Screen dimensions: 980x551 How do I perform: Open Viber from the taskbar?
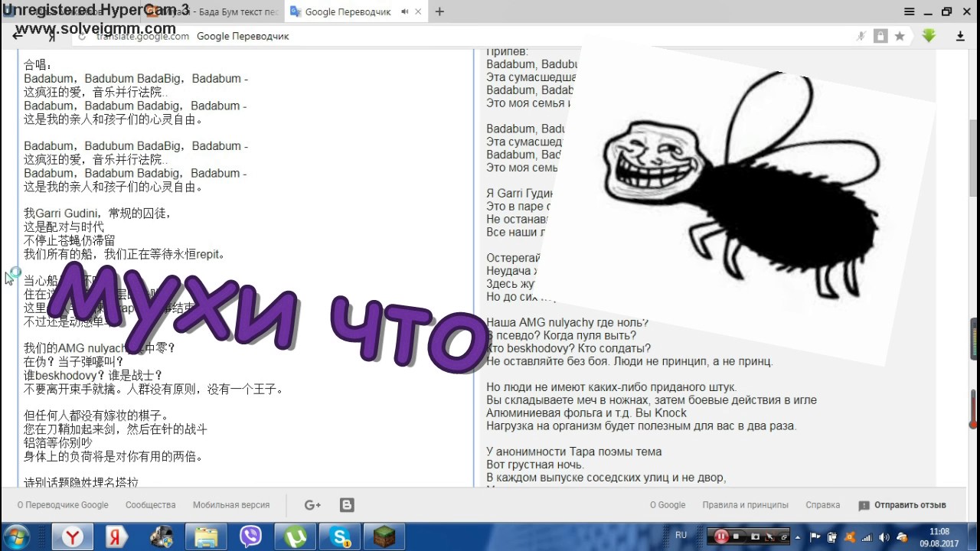pyautogui.click(x=250, y=536)
